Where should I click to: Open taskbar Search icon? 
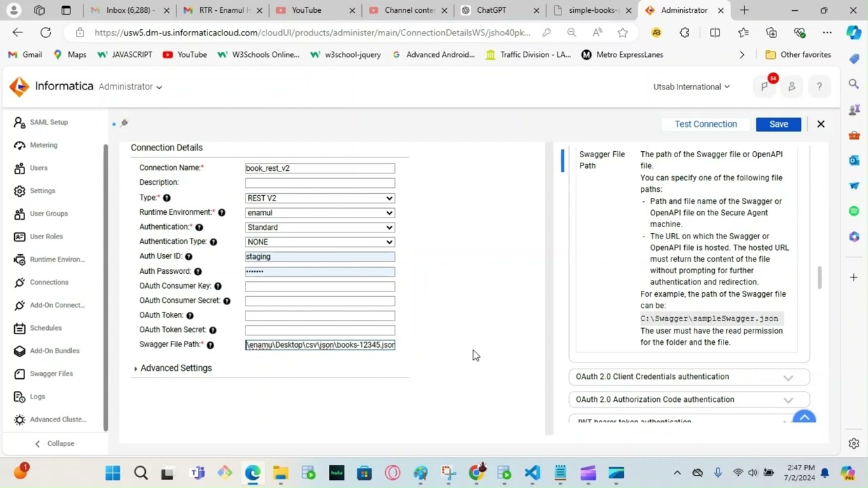point(140,472)
